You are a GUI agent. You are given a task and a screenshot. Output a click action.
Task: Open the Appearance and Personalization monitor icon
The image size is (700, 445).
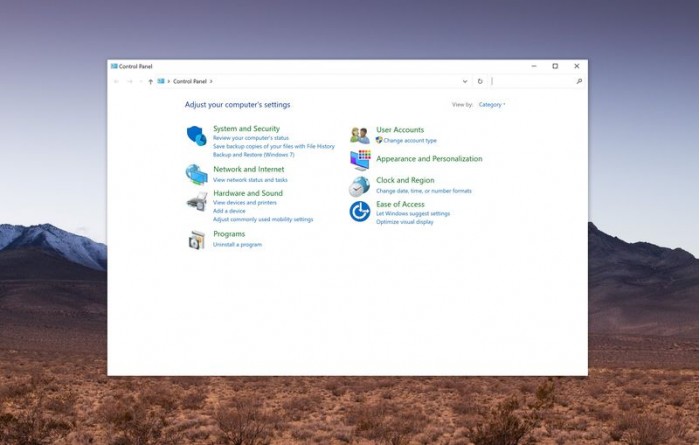(x=360, y=160)
